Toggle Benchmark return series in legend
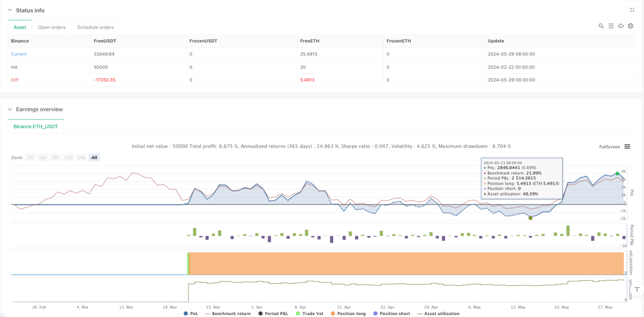Screen dimensions: 644x317 [227, 314]
